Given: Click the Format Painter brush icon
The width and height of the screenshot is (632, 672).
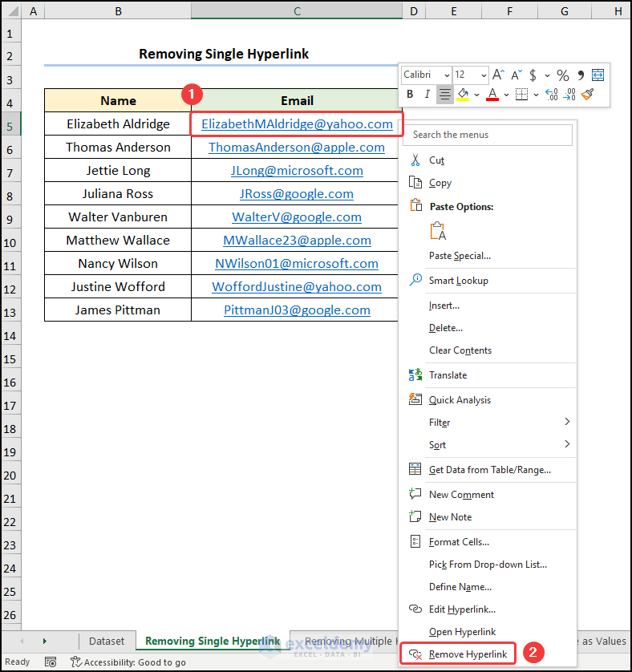Looking at the screenshot, I should [588, 95].
